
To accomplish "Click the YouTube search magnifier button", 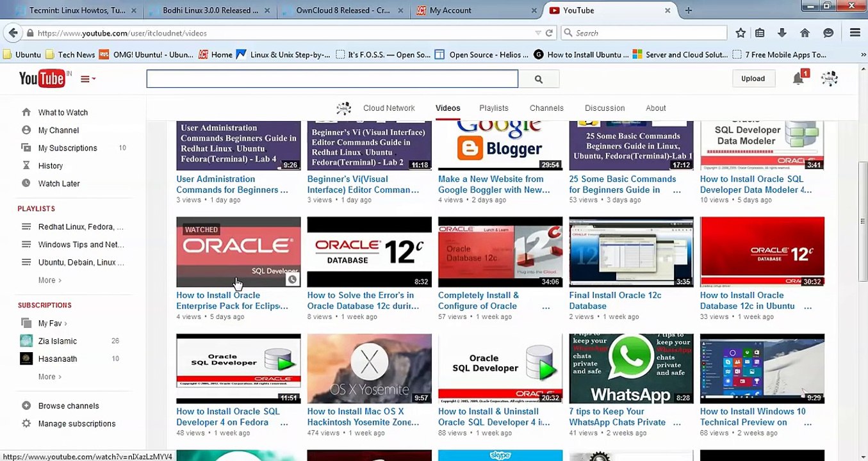I will 538,79.
